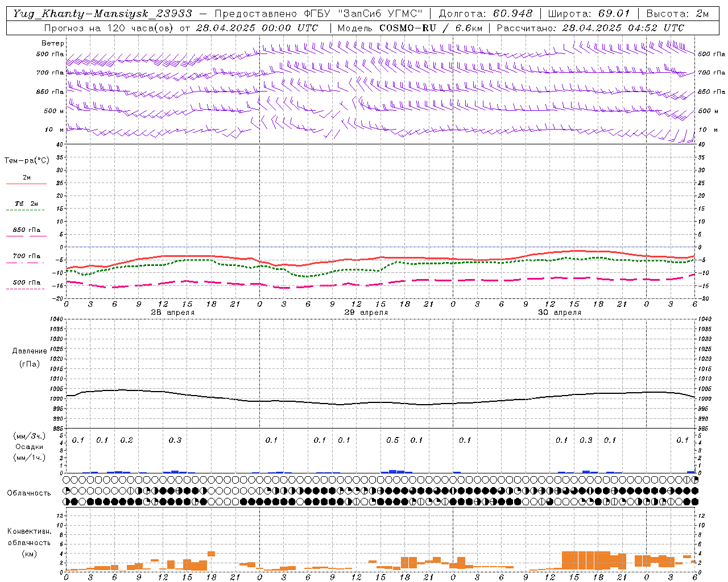Click the (км) unit under облачность
Image resolution: width=728 pixels, height=582 pixels.
coord(29,554)
